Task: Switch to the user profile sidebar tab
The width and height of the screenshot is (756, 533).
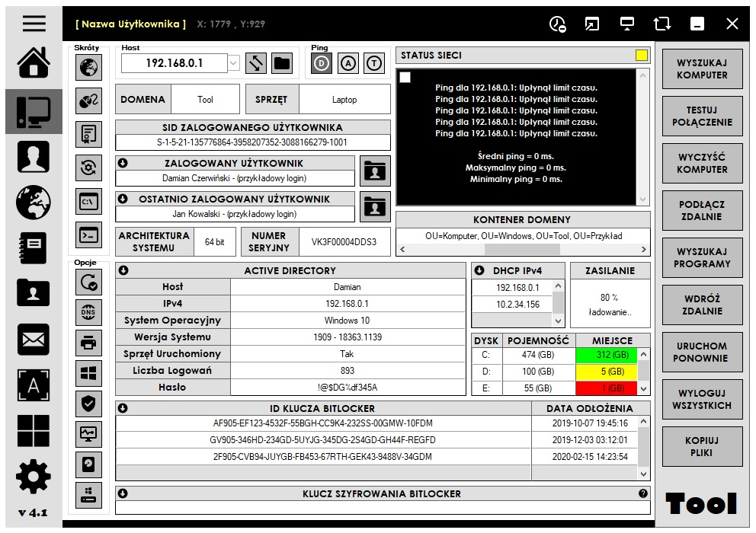Action: pos(34,157)
